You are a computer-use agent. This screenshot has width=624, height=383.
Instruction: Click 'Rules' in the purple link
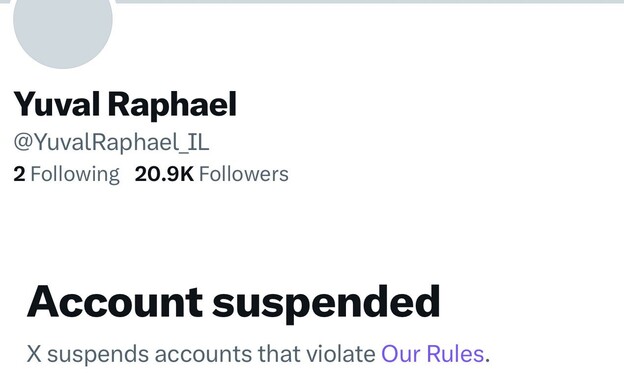(455, 354)
